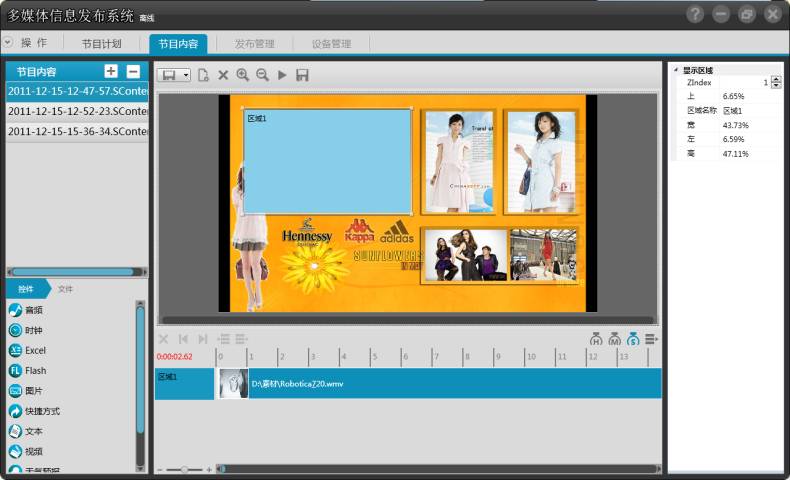Click timeline ruler mark 5
The width and height of the screenshot is (790, 480).
coord(374,356)
